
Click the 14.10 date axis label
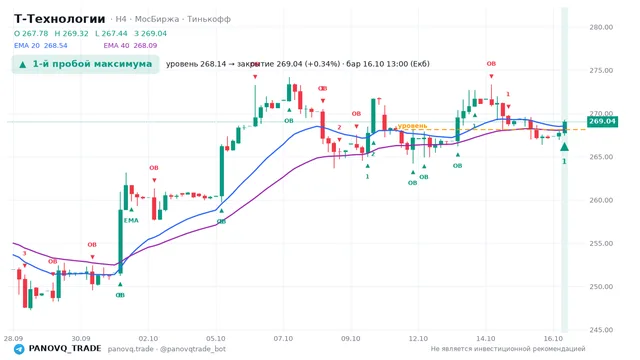pos(486,339)
